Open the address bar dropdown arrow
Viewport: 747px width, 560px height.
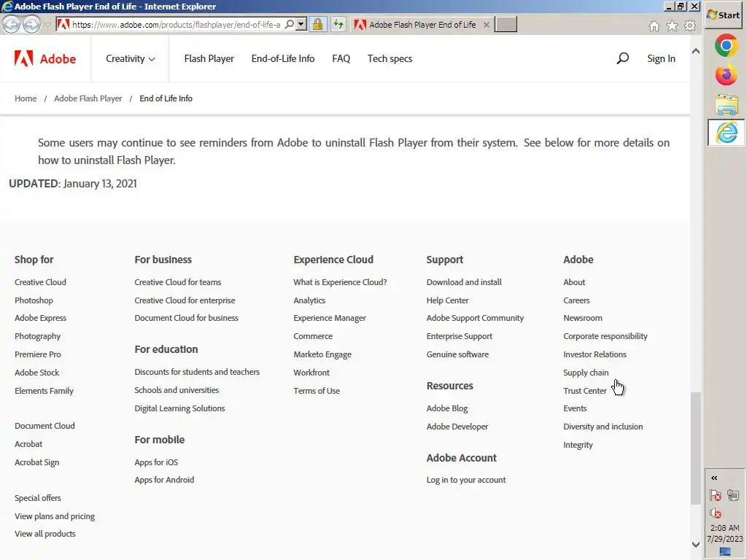pos(301,24)
